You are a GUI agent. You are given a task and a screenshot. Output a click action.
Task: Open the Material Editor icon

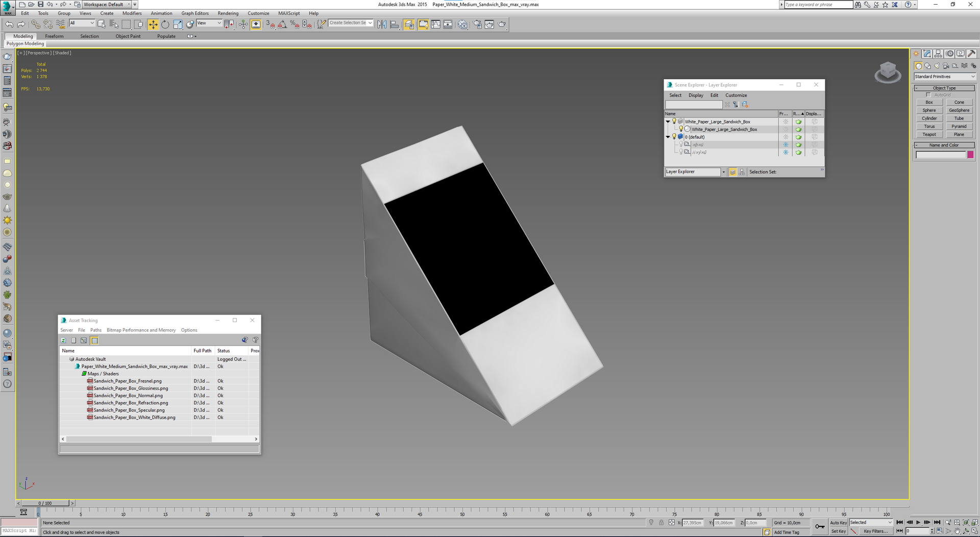(x=462, y=25)
